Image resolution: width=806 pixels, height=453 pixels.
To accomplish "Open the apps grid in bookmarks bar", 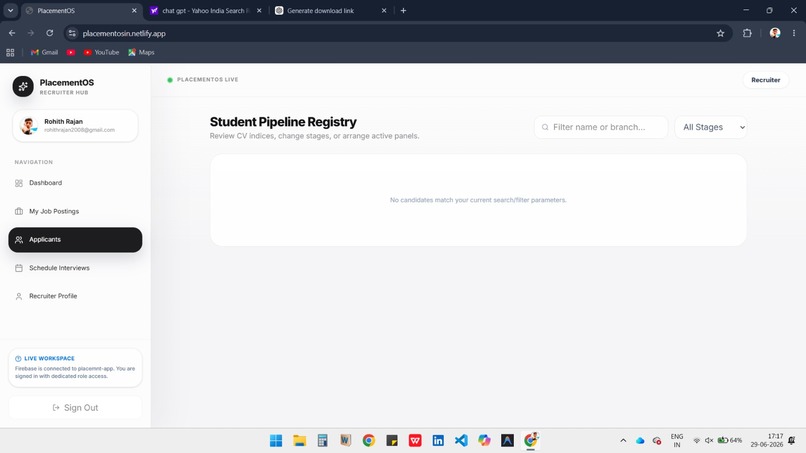I will click(x=10, y=52).
